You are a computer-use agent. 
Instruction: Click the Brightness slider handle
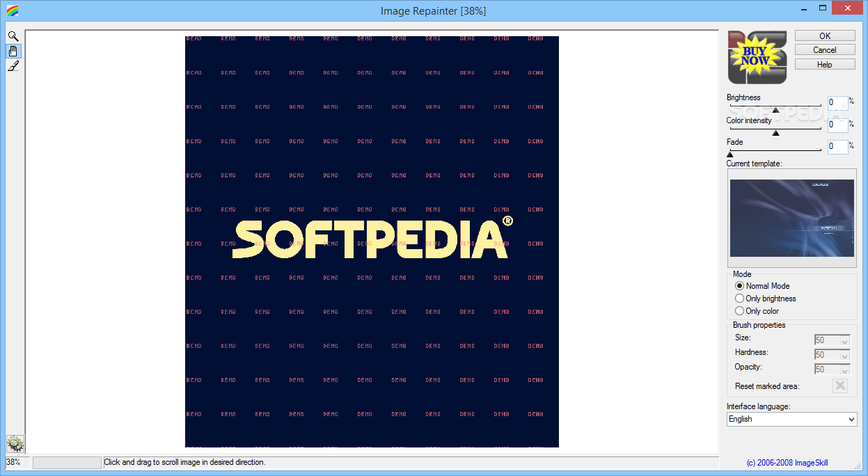click(775, 110)
